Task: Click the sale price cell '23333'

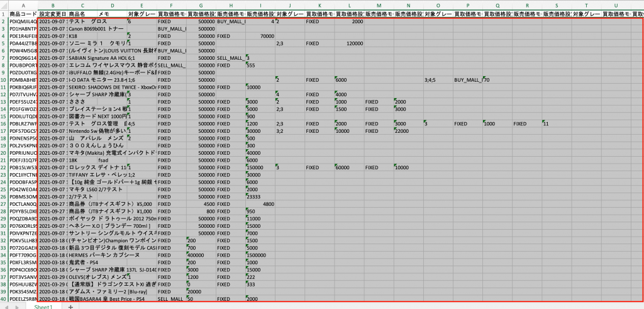Action: pos(260,197)
